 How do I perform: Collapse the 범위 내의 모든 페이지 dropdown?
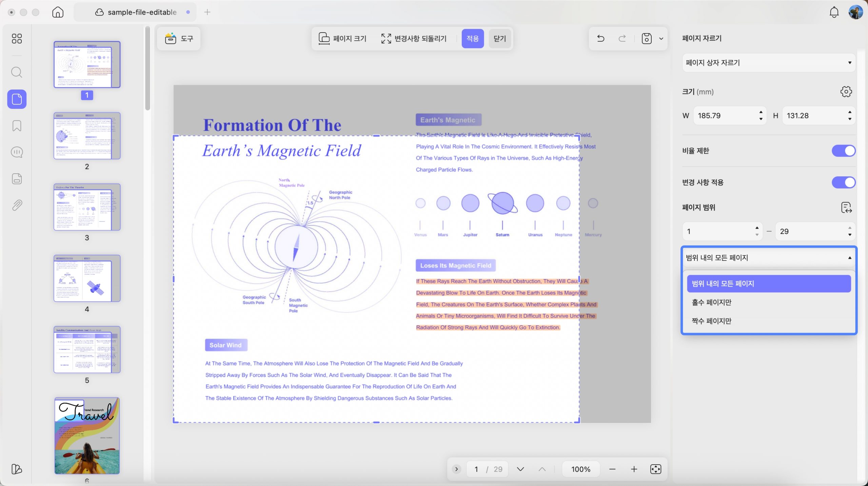(x=769, y=258)
